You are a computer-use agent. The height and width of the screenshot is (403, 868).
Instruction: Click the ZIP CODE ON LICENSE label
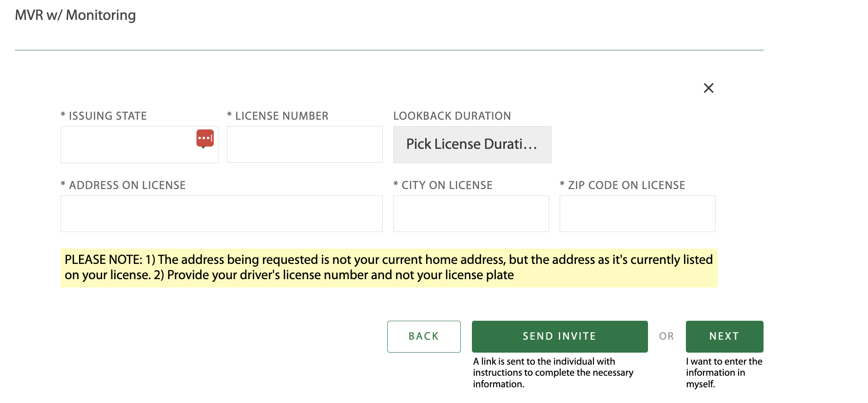[x=623, y=185]
